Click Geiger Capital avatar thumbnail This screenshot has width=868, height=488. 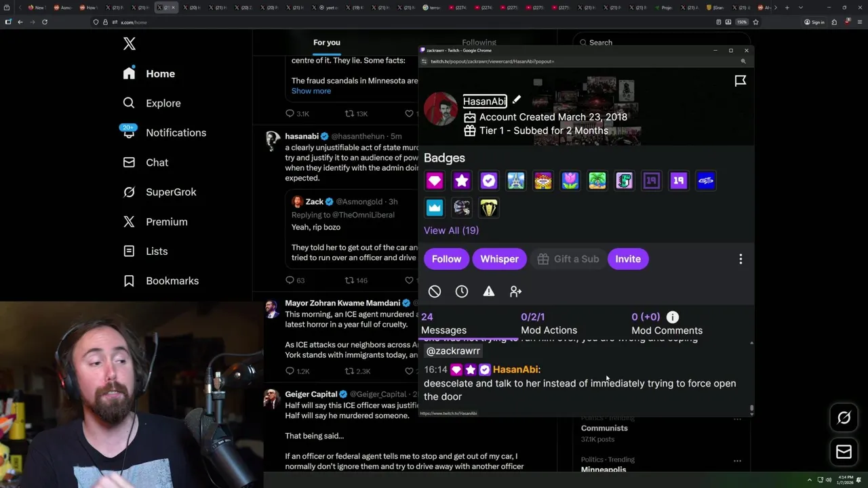(x=272, y=399)
